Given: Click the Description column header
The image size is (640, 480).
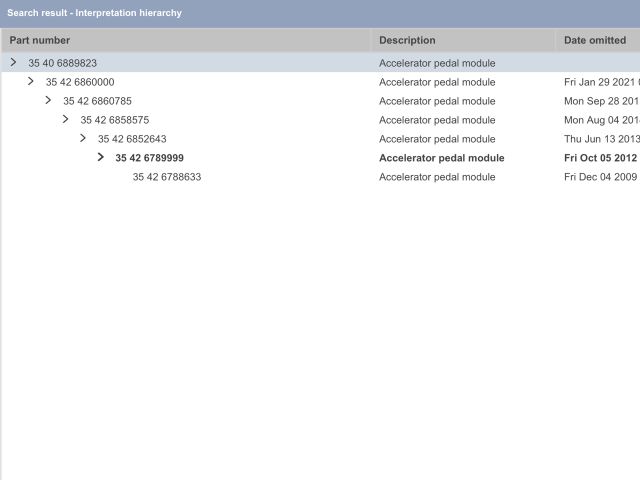Looking at the screenshot, I should [x=407, y=40].
